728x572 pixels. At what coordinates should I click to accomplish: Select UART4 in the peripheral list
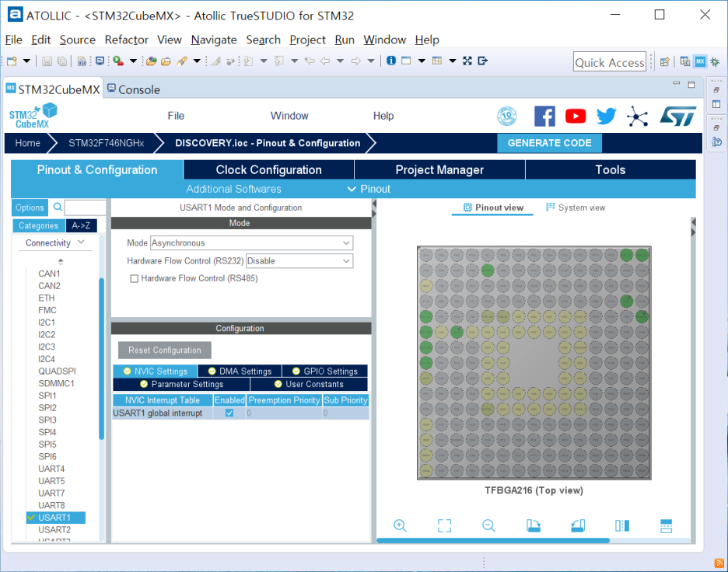pyautogui.click(x=51, y=469)
